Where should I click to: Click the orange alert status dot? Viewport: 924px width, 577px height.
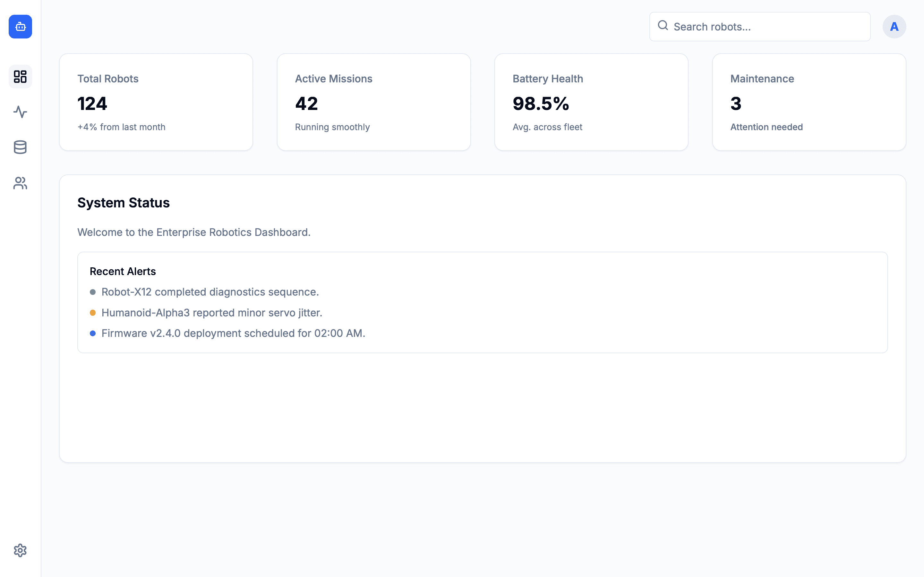click(93, 313)
